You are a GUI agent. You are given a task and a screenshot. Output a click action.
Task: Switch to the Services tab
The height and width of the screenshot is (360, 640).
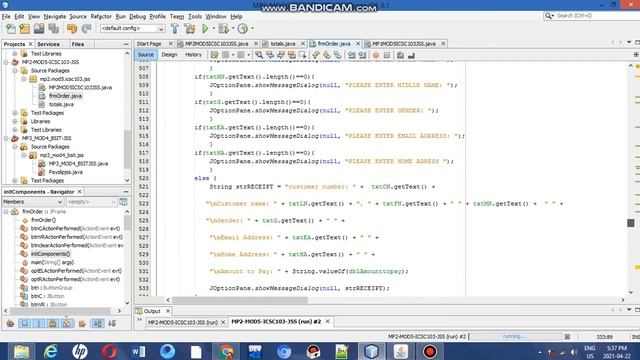pos(48,44)
